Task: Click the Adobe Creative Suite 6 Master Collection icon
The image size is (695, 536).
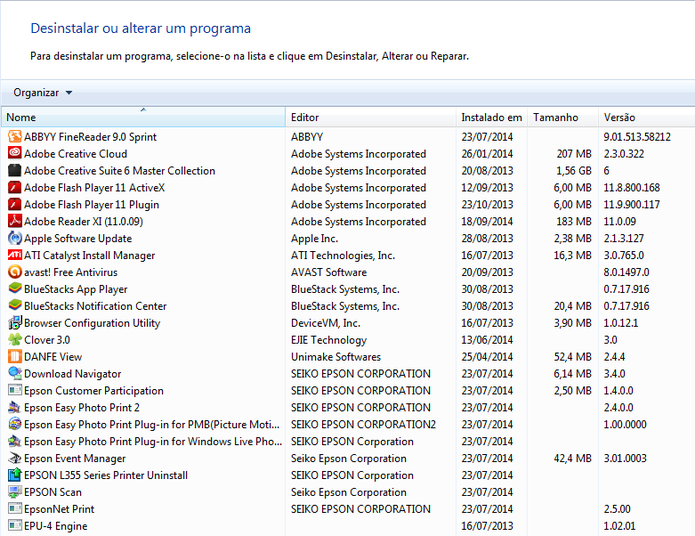Action: click(x=15, y=170)
